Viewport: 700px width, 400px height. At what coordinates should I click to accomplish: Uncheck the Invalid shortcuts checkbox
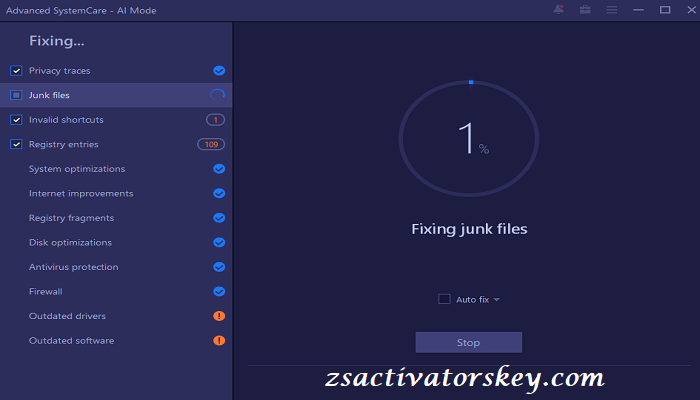pyautogui.click(x=16, y=120)
